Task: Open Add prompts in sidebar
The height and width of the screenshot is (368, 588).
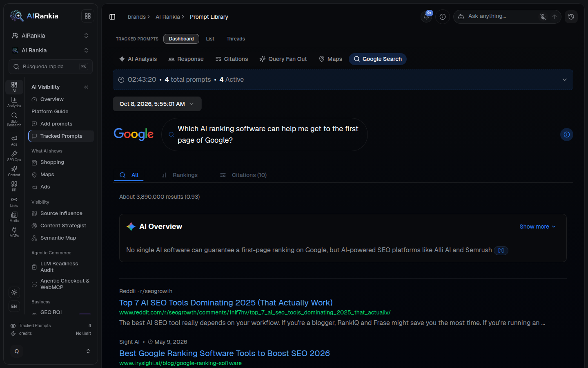Action: 56,124
